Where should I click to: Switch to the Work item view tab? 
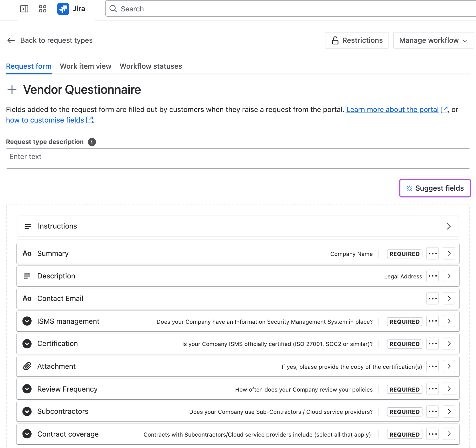(x=86, y=66)
